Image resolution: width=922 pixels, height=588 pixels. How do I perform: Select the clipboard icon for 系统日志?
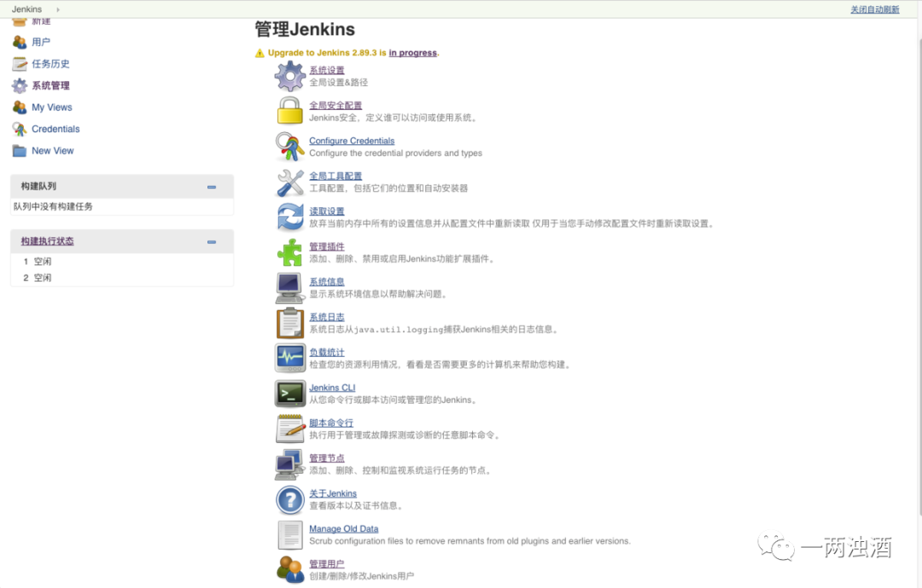tap(290, 323)
